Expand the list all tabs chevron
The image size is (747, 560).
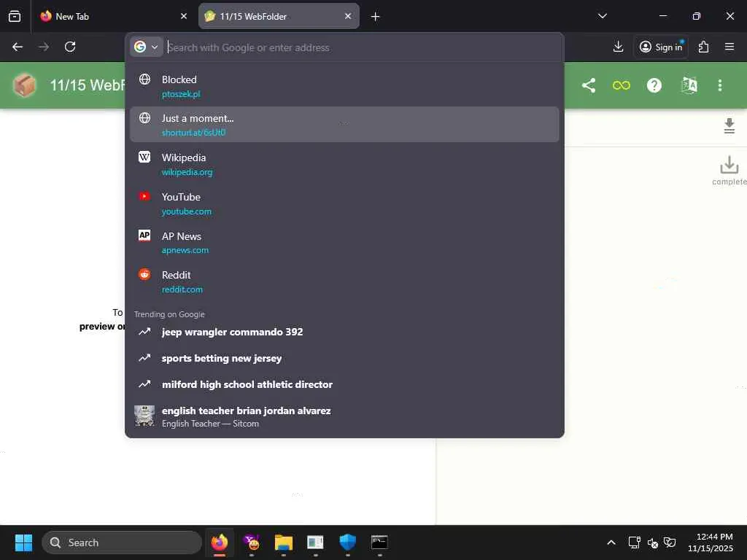tap(602, 16)
